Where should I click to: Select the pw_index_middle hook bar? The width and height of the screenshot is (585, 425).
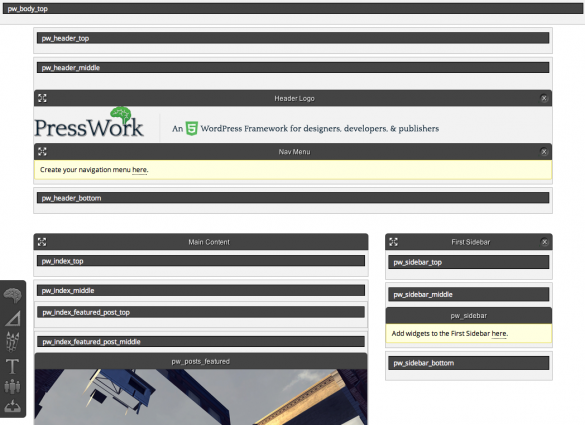click(x=201, y=290)
